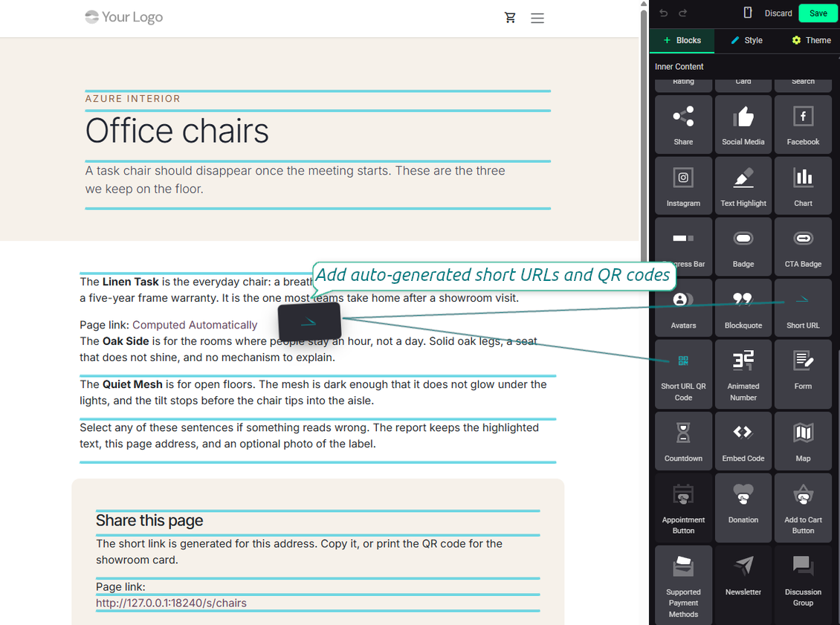Switch to the Style tab

[747, 40]
